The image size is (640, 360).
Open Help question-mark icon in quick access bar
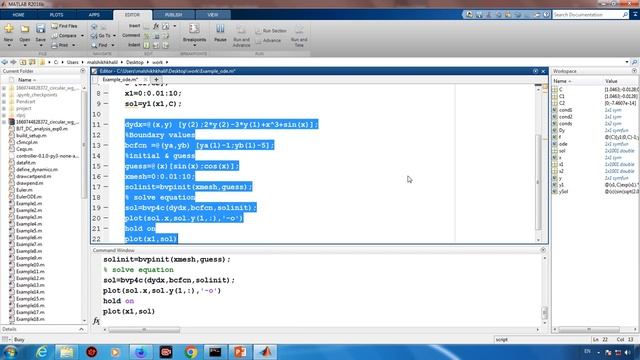tap(546, 15)
